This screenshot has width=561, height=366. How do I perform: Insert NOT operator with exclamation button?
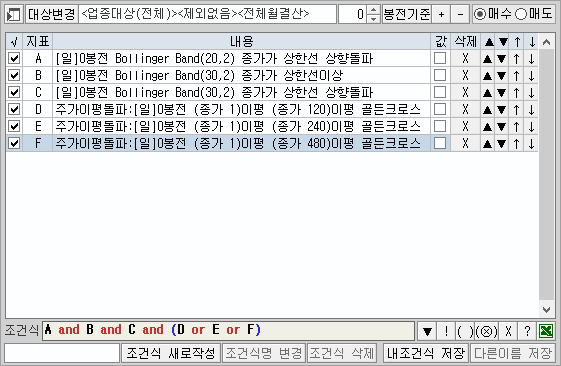coord(446,331)
